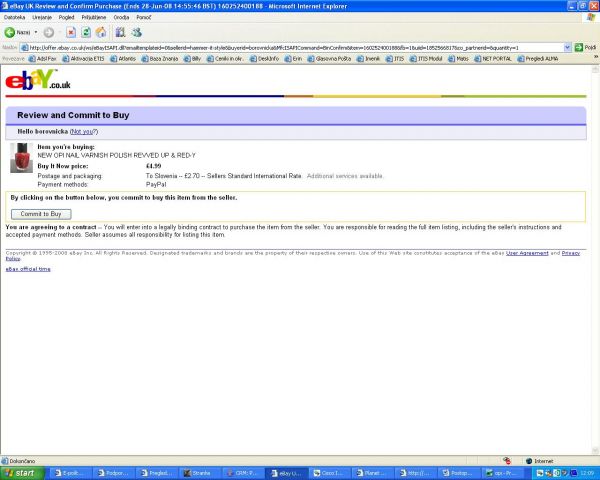Image resolution: width=600 pixels, height=480 pixels.
Task: Switch to the Stranke taskbar window
Action: click(201, 473)
